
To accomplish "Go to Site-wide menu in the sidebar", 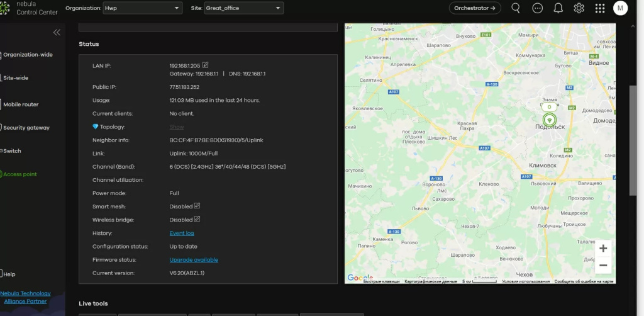I will click(x=16, y=78).
